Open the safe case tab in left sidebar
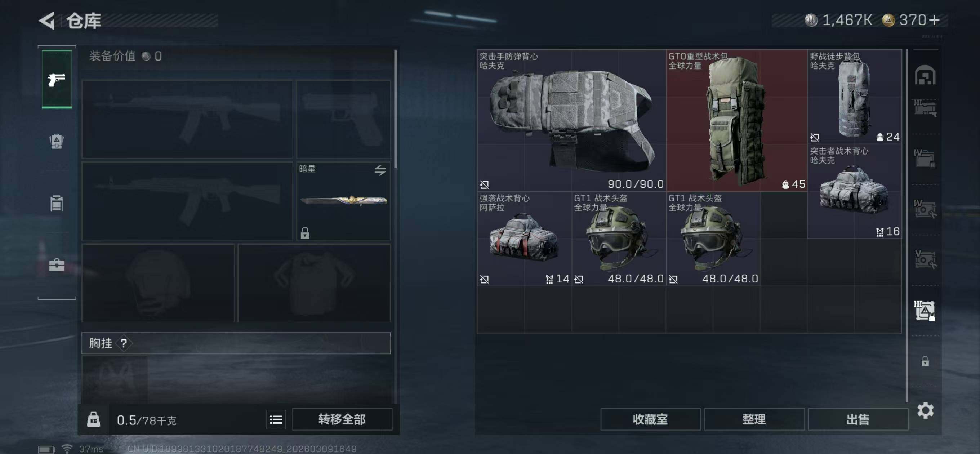Screen dimensions: 980x454 point(57,264)
